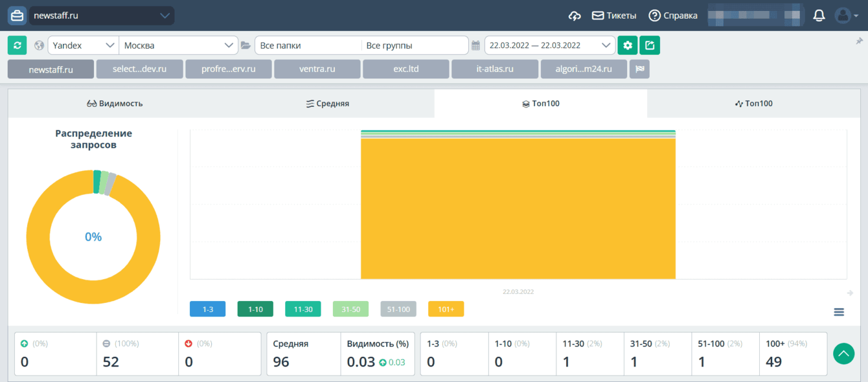Screen dimensions: 868x382
Task: Open the Москва region dropdown
Action: pyautogui.click(x=179, y=45)
